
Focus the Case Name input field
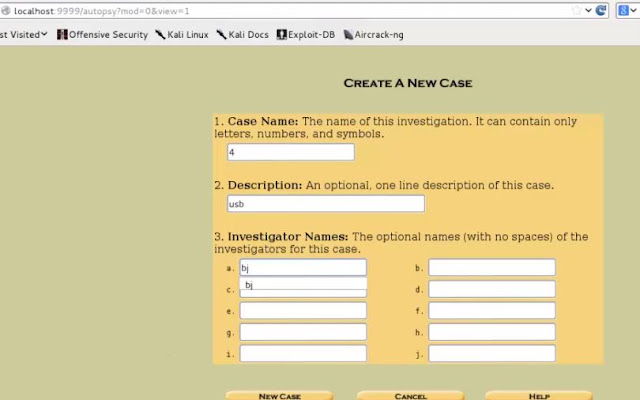pyautogui.click(x=291, y=152)
